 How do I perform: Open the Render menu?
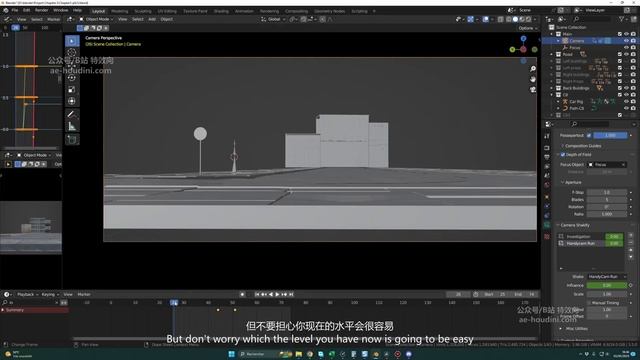pos(41,10)
